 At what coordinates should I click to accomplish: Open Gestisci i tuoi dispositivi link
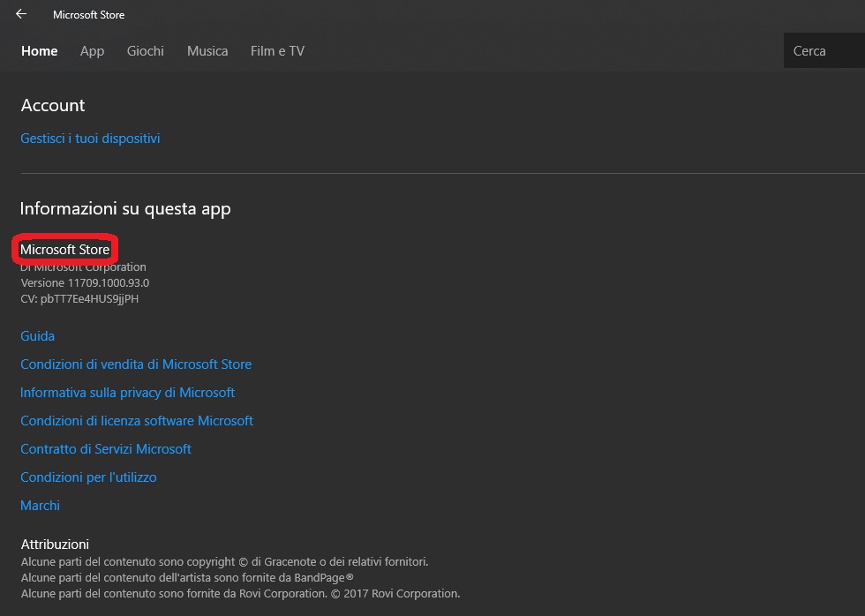pyautogui.click(x=90, y=139)
